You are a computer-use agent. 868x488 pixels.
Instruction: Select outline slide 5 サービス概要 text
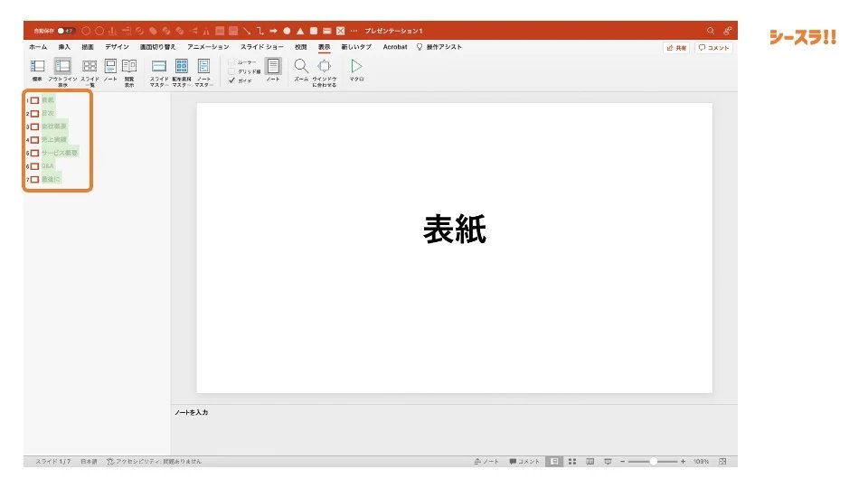[60, 153]
